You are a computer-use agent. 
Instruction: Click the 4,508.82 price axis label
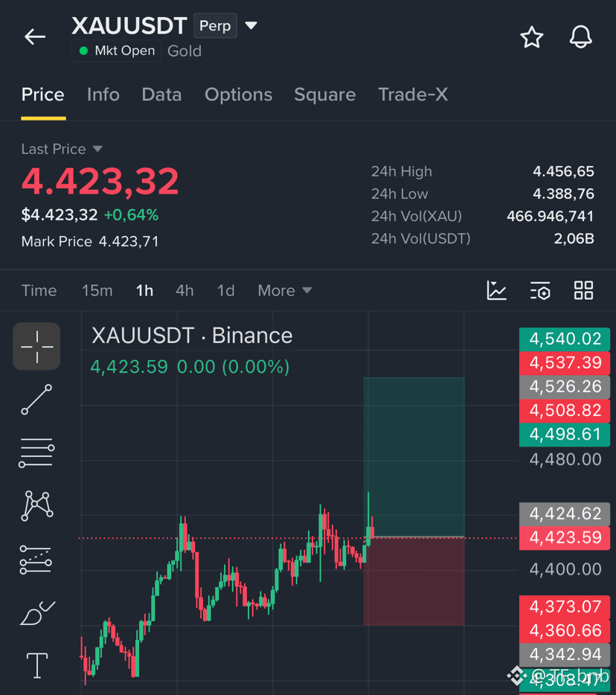tap(565, 411)
